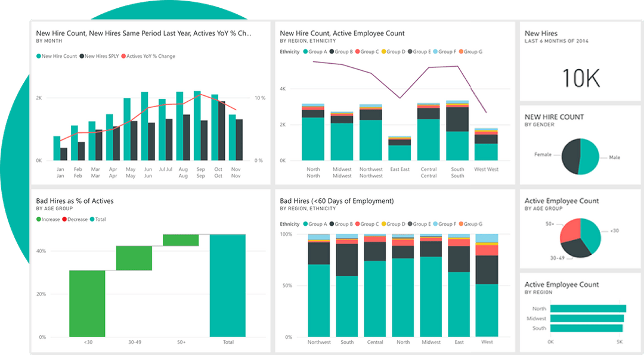
Task: Click the Bad Hires as % of Actives title
Action: 74,201
